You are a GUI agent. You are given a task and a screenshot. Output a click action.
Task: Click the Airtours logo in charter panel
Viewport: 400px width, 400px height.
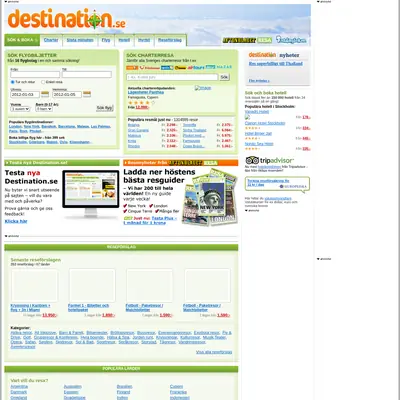[196, 67]
